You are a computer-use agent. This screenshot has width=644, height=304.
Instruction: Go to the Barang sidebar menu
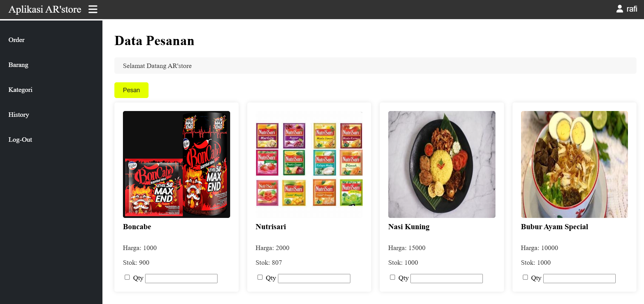coord(18,65)
